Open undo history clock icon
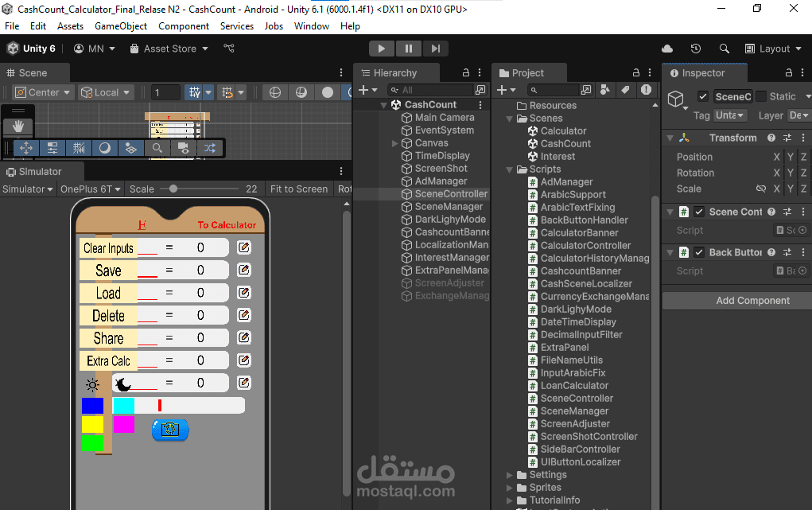The image size is (812, 510). [x=696, y=49]
